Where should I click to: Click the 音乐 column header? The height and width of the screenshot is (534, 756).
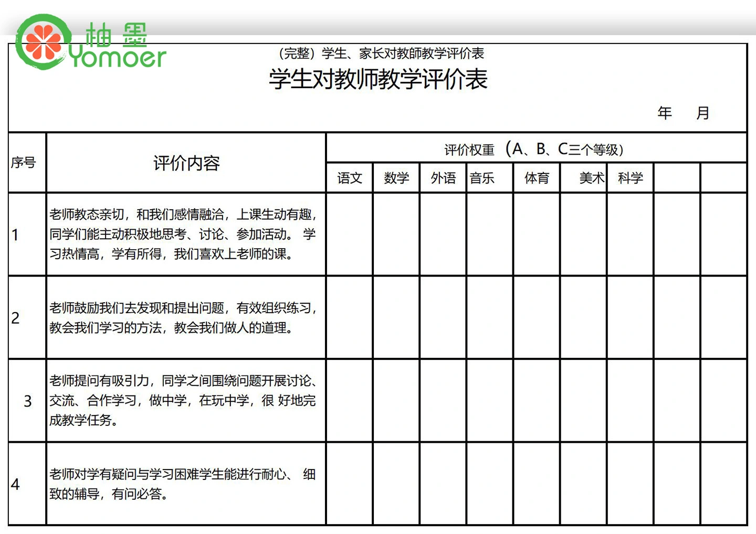point(483,178)
